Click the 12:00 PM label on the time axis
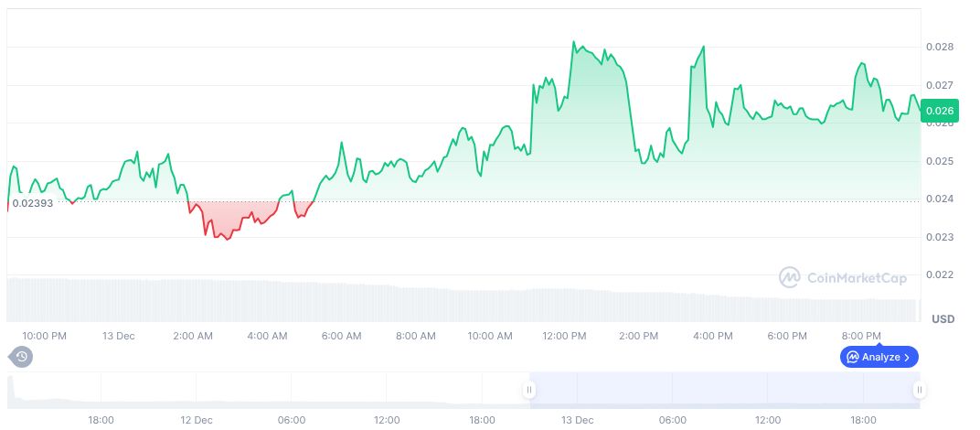 [564, 336]
